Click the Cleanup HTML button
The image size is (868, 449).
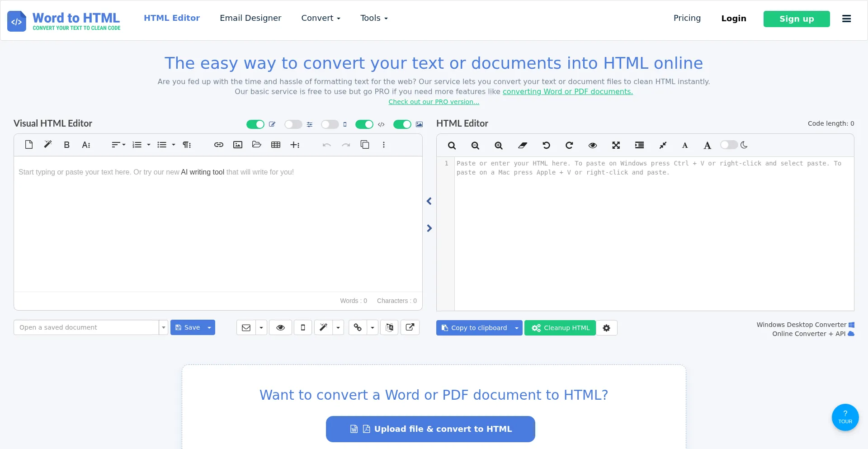pyautogui.click(x=560, y=328)
